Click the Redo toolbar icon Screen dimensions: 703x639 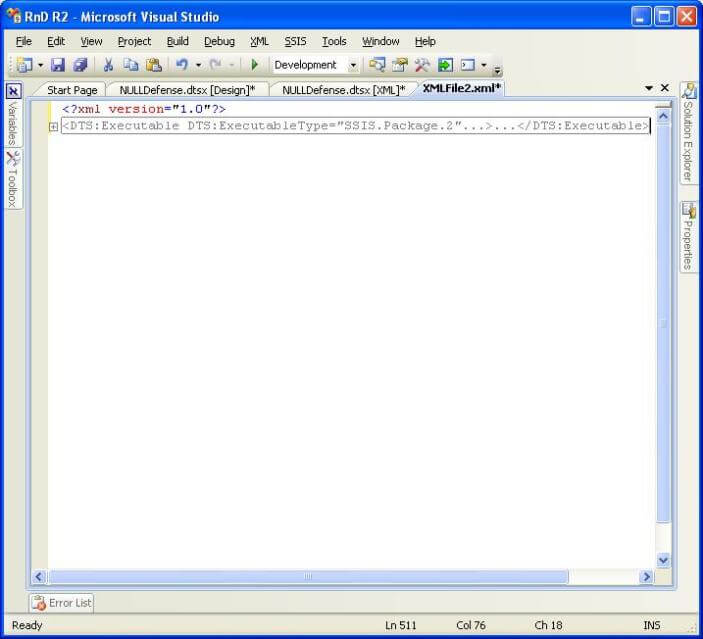pyautogui.click(x=216, y=65)
